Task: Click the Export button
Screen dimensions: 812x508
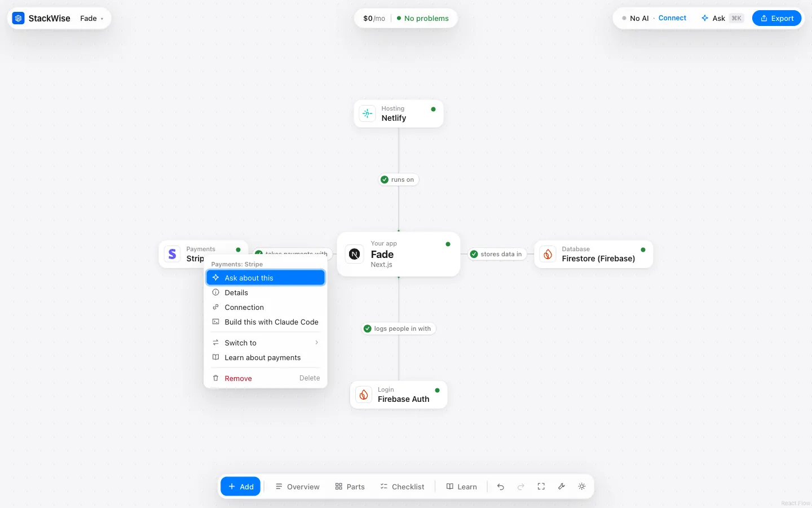Action: pyautogui.click(x=776, y=18)
